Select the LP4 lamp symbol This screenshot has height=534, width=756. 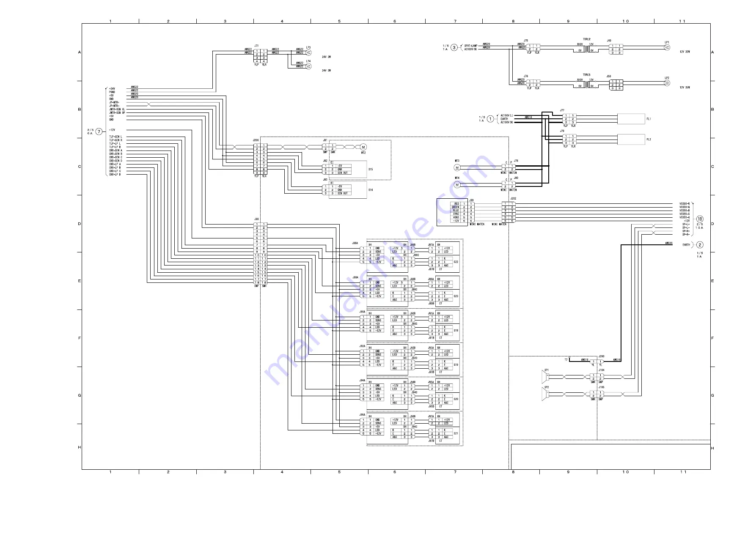308,66
